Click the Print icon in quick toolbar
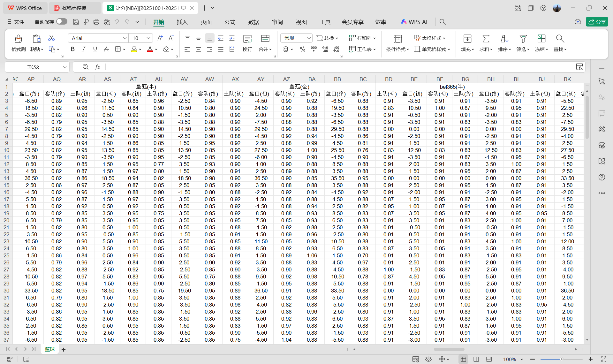Viewport: 613px width, 364px height. pyautogui.click(x=96, y=22)
